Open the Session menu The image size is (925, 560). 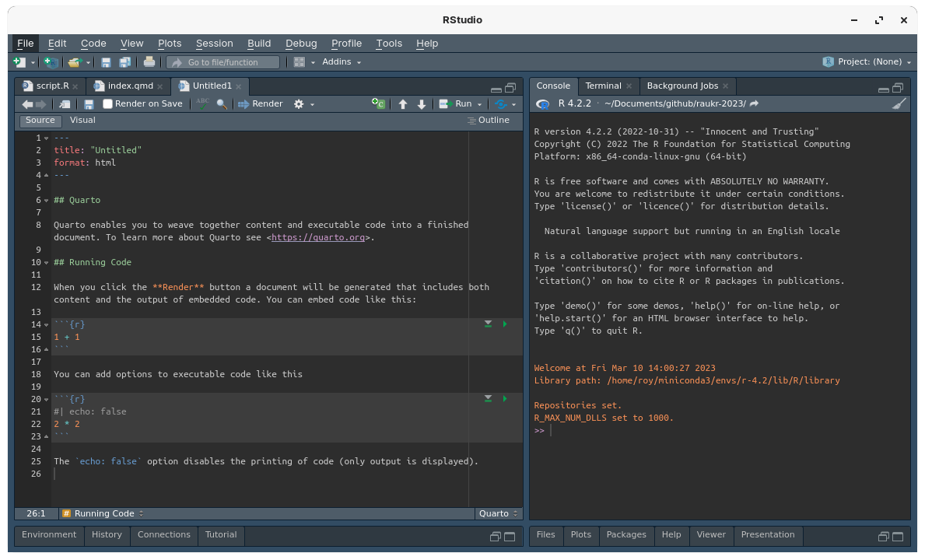pos(214,44)
